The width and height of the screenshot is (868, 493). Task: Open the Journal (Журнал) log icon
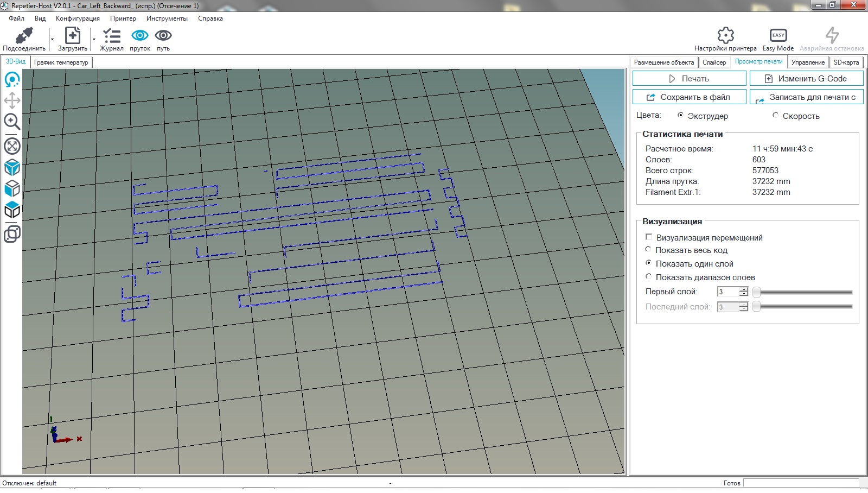(x=112, y=36)
